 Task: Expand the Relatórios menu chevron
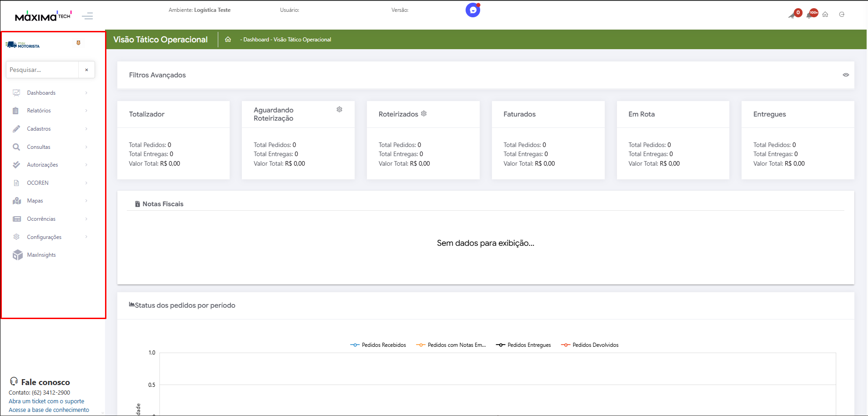[86, 111]
